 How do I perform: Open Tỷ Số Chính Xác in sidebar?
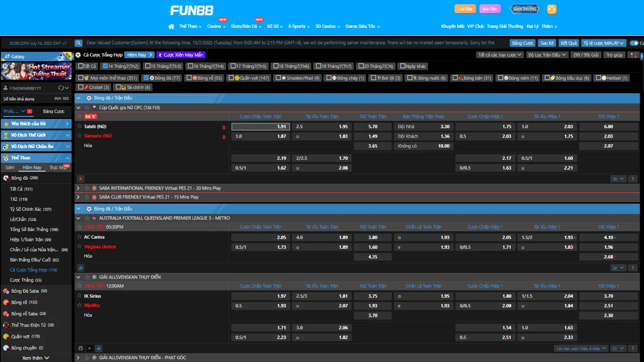click(x=31, y=209)
